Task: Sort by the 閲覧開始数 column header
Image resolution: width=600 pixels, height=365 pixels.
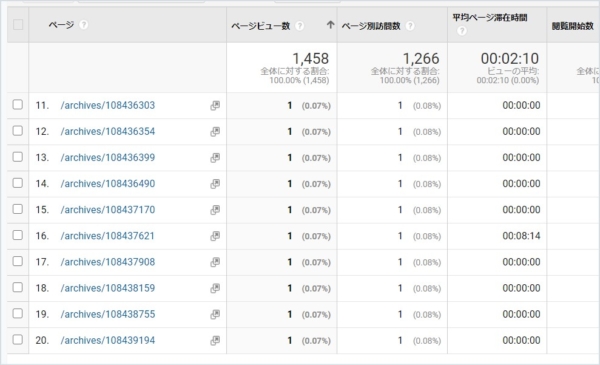Action: [572, 26]
